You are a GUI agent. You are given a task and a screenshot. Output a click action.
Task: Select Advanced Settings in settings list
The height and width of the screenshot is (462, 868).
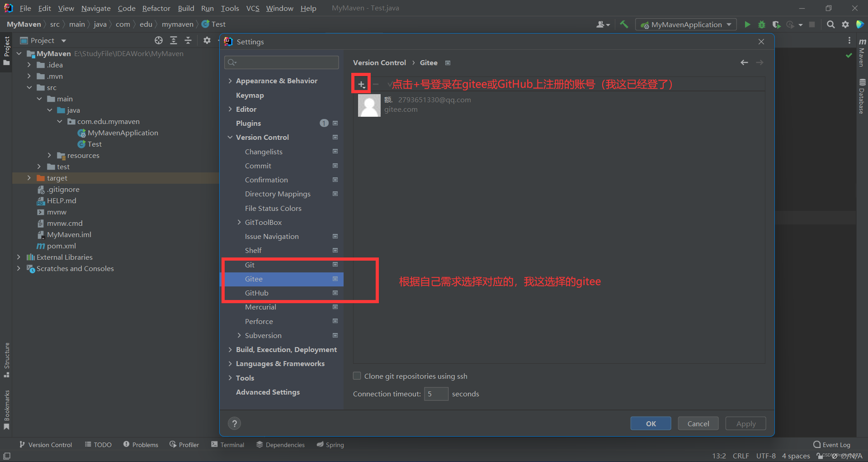(x=268, y=392)
